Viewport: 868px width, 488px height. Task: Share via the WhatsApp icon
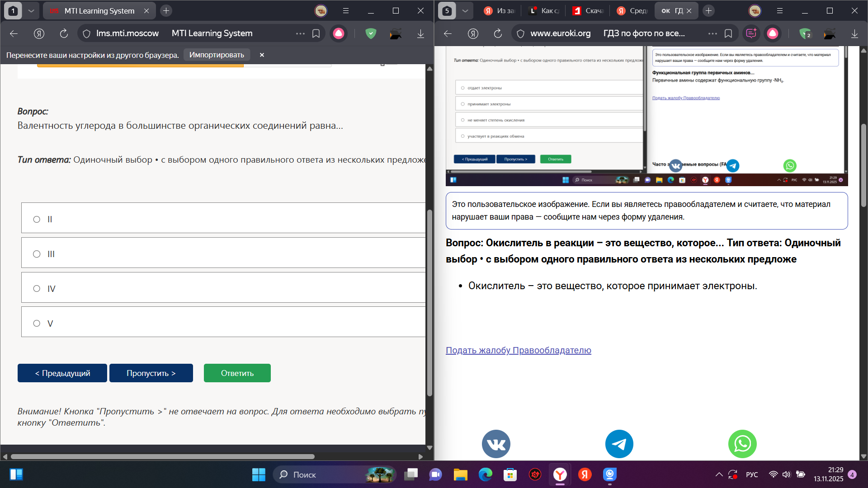[742, 444]
